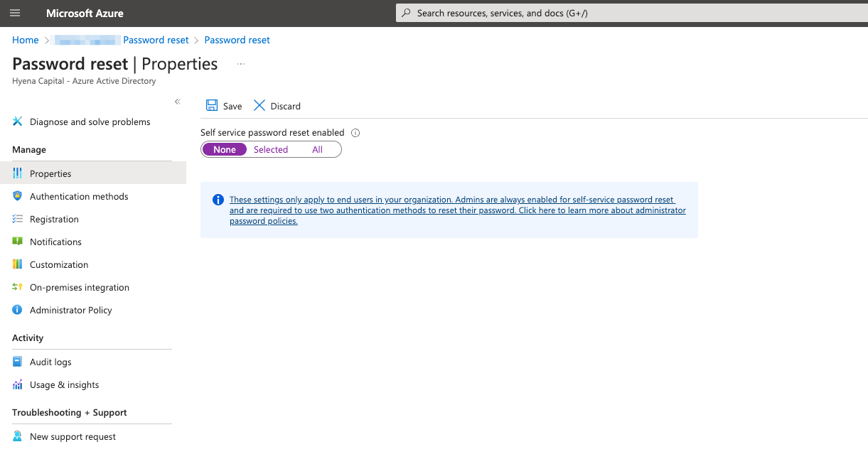Click the Notifications alert icon

pyautogui.click(x=18, y=242)
